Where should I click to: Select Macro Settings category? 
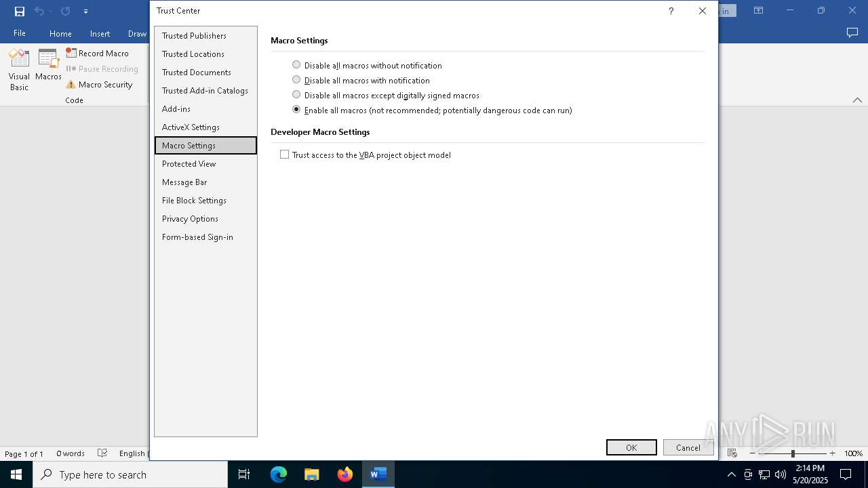[x=205, y=146]
